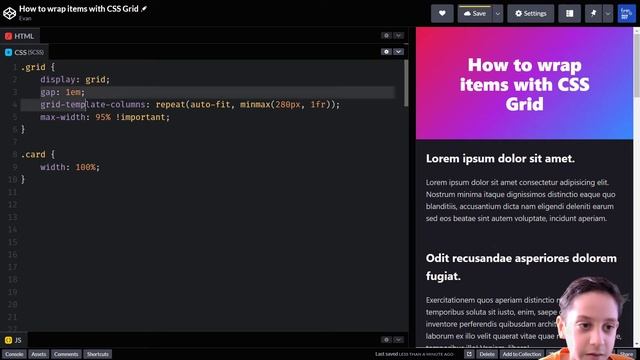Save the pen with the Save button
This screenshot has width=640, height=360.
(x=475, y=13)
